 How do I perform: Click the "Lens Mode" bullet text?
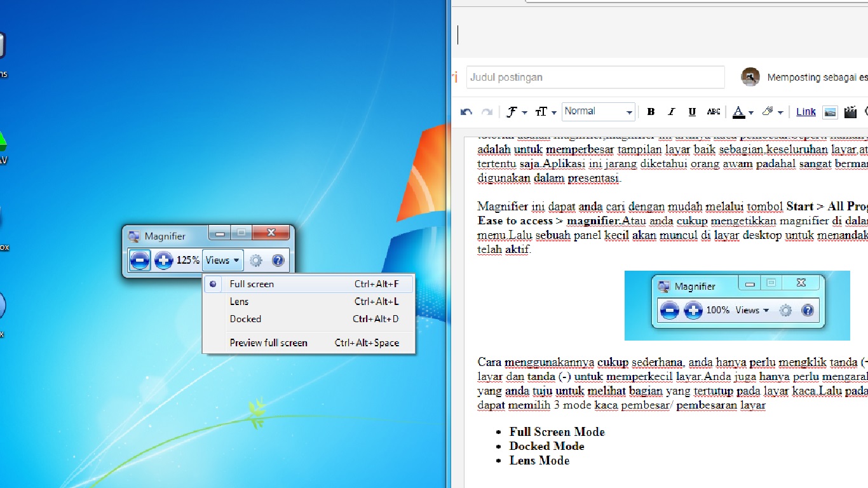pos(539,461)
